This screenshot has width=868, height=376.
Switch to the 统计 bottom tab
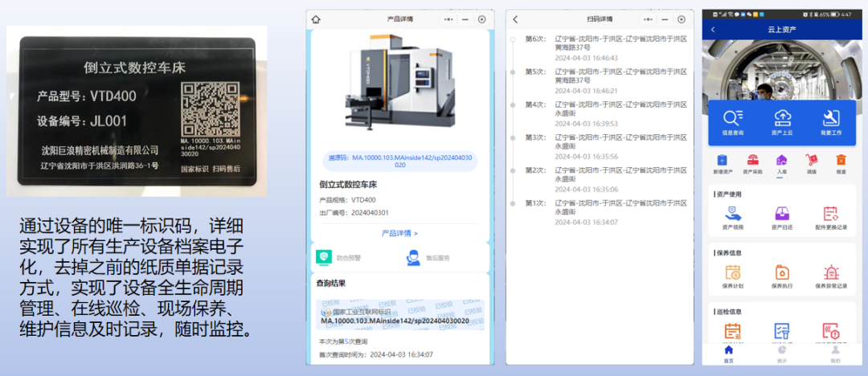coord(782,354)
